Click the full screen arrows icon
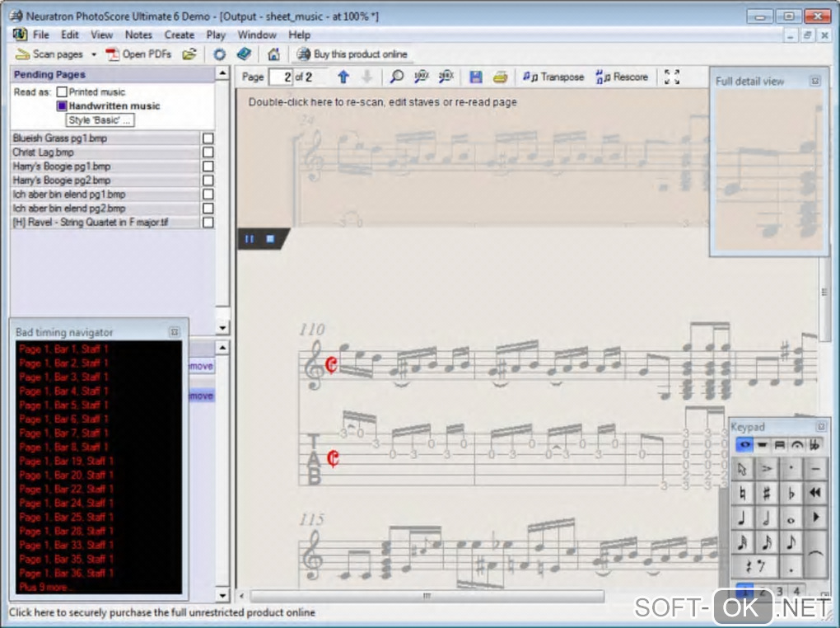840x628 pixels. [672, 77]
